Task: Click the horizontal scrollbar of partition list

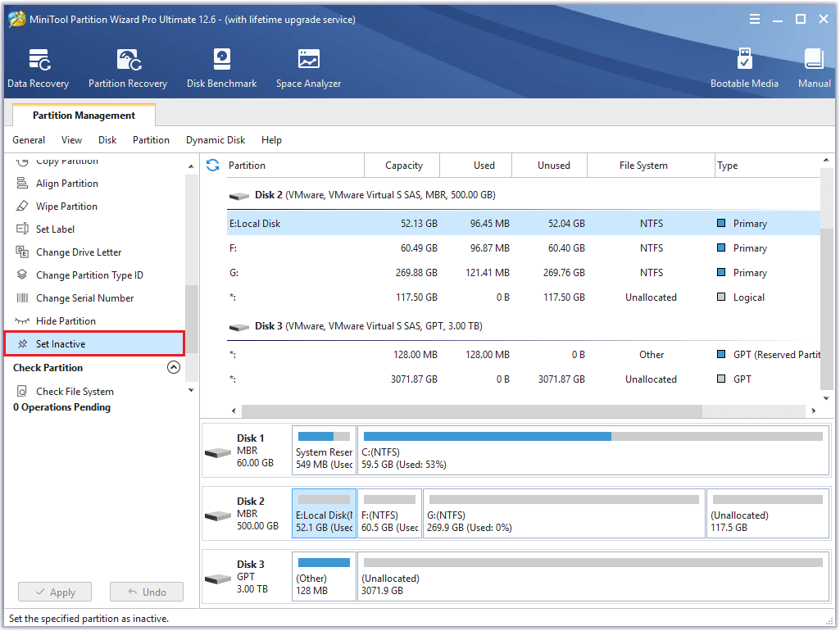Action: pyautogui.click(x=471, y=411)
